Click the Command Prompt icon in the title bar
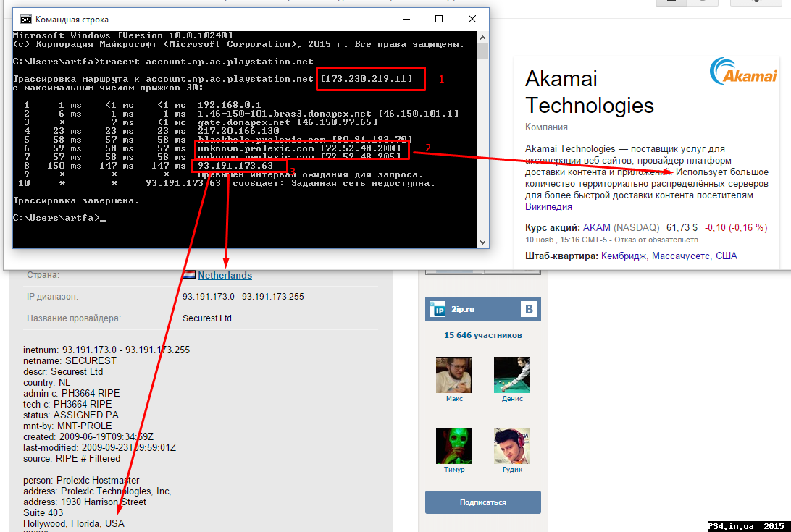The height and width of the screenshot is (532, 791). (x=26, y=19)
